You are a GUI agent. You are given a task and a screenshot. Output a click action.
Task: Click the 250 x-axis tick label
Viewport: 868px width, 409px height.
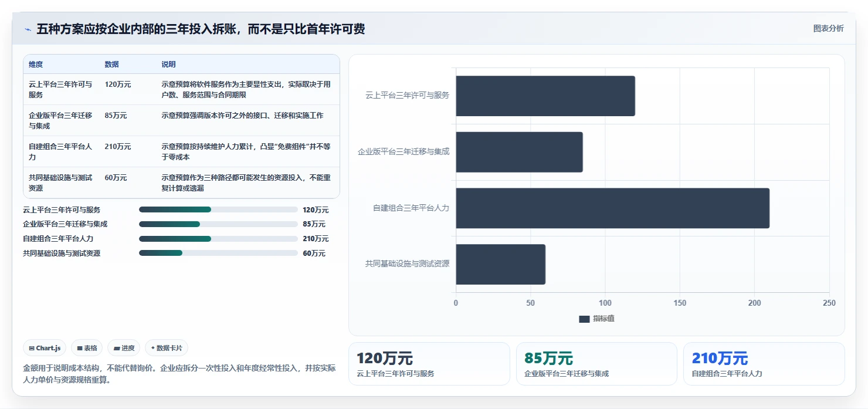(x=829, y=303)
